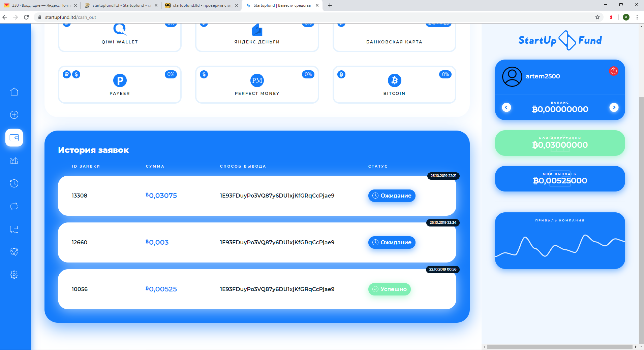Click the user avatar next to artem2500
This screenshot has width=644, height=350.
[x=512, y=77]
